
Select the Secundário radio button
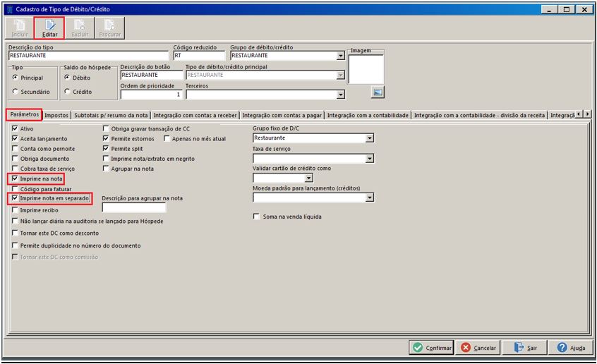16,92
